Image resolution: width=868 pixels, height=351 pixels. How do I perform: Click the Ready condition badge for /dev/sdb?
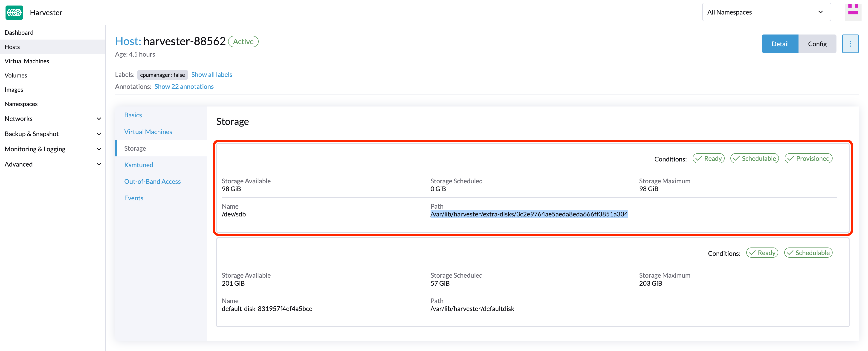point(708,159)
